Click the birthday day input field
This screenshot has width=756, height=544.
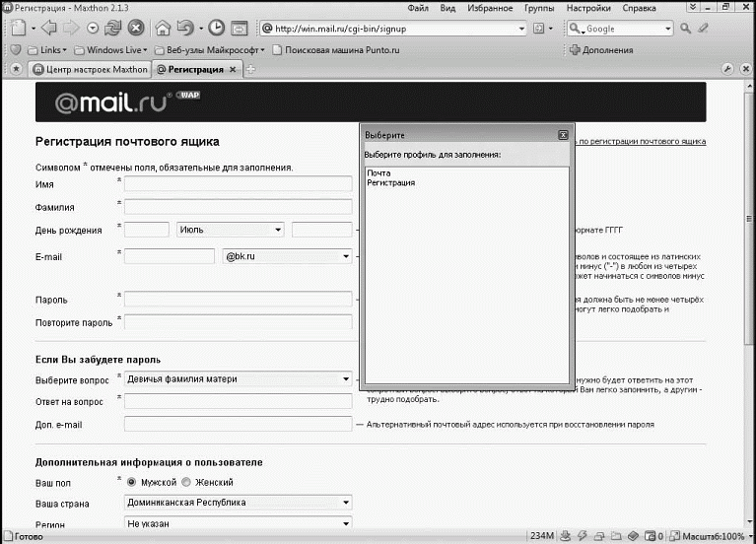point(147,230)
